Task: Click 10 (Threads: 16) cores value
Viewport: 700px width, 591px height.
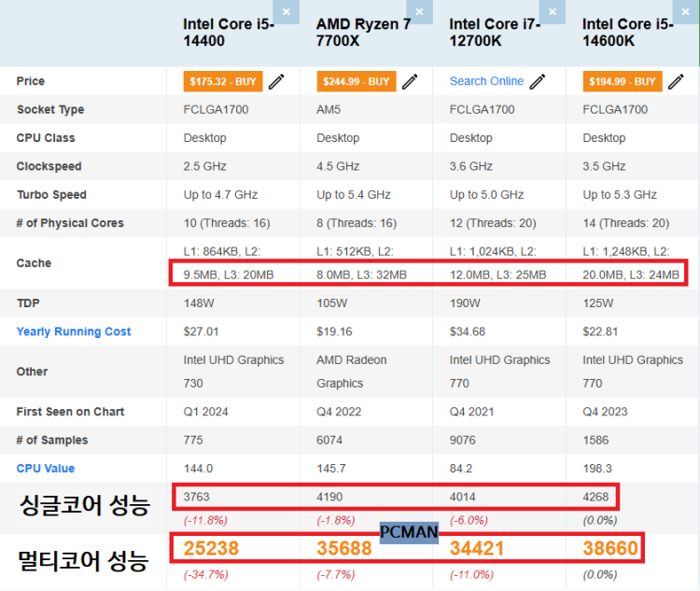Action: pos(227,223)
